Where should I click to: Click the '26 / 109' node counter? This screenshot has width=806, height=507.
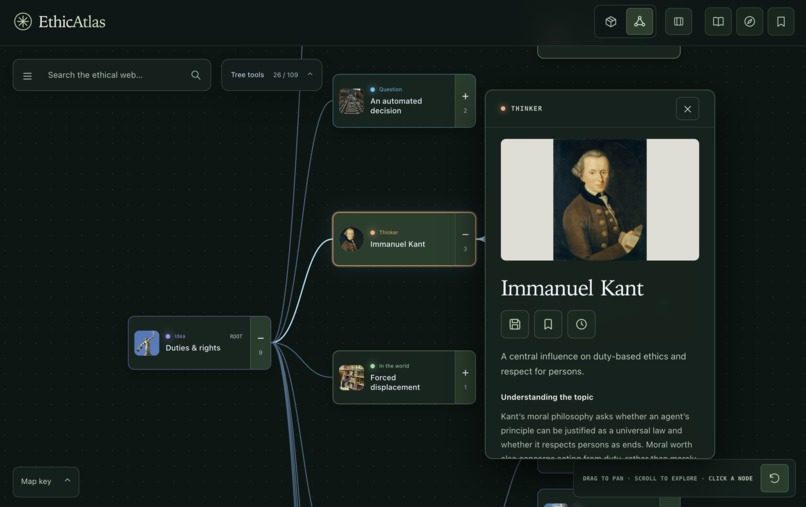285,75
